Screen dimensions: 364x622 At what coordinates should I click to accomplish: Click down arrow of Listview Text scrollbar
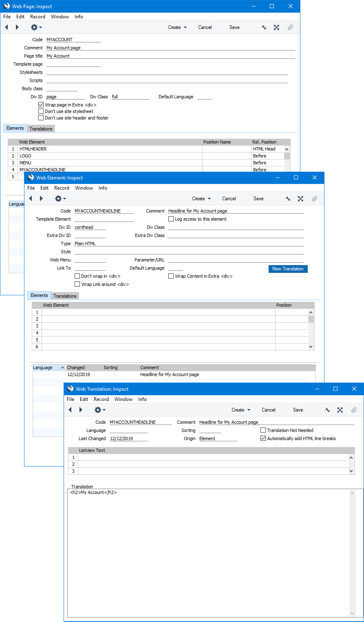click(352, 471)
